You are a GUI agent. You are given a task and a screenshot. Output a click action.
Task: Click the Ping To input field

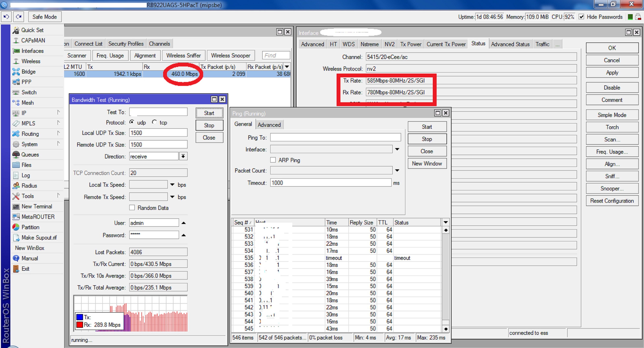point(335,137)
